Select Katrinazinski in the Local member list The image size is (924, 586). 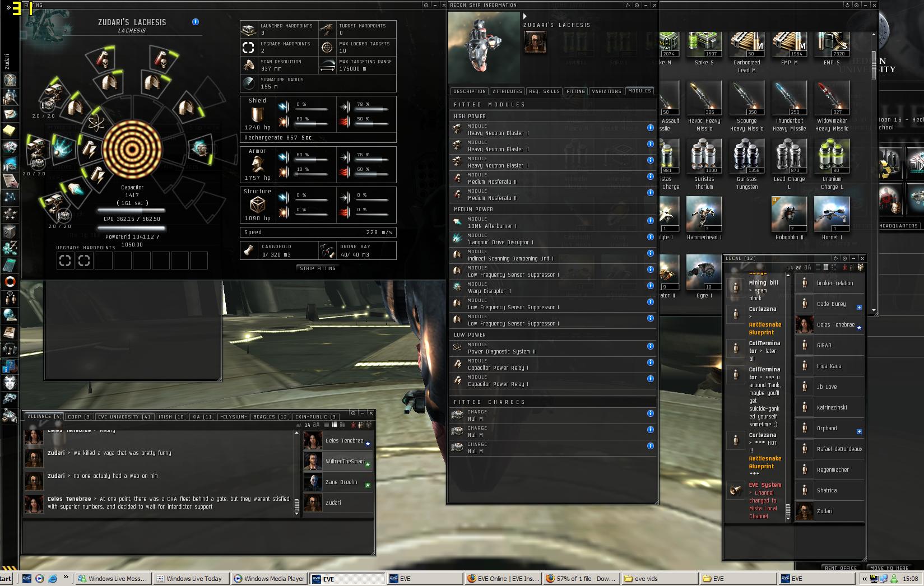(x=830, y=407)
